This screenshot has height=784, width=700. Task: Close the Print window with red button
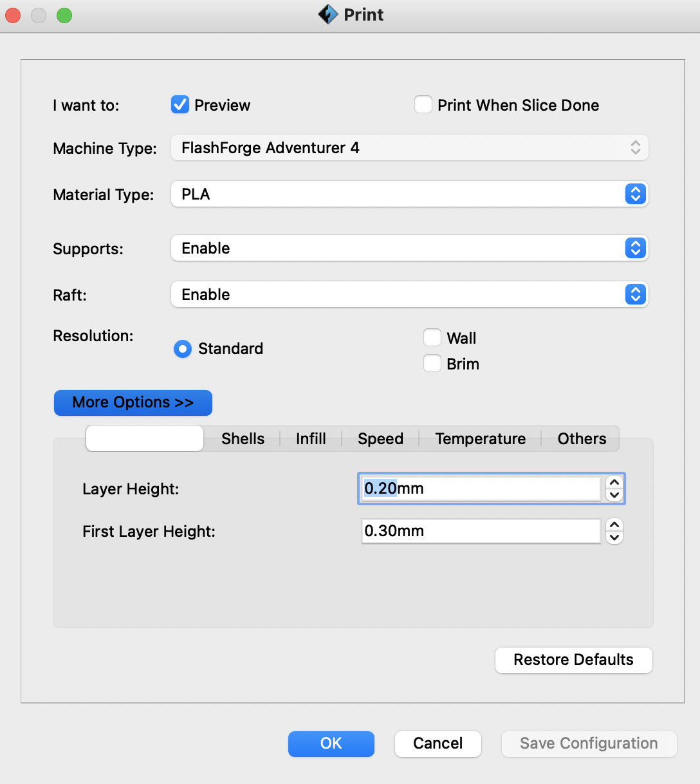pyautogui.click(x=13, y=15)
